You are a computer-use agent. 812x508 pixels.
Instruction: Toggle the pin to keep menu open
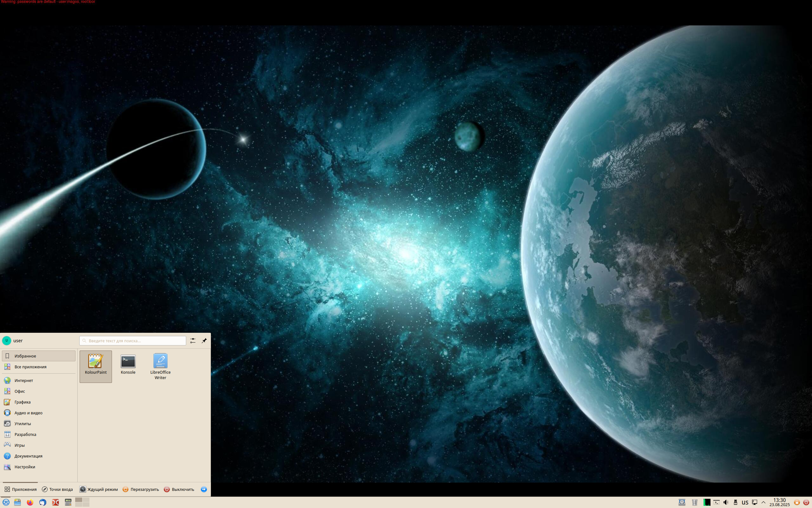point(204,341)
